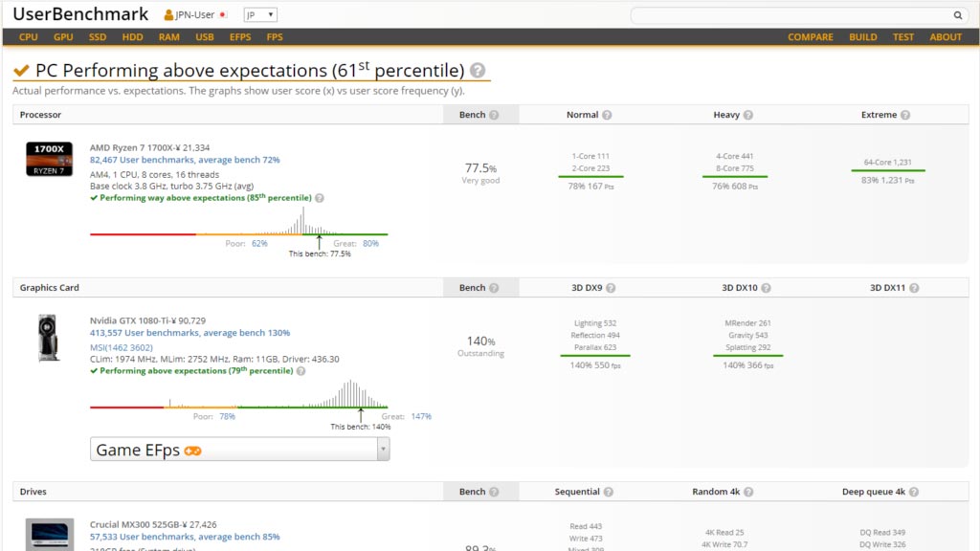The height and width of the screenshot is (551, 980).
Task: Click help icon beside Drives Bench header
Action: [x=494, y=492]
